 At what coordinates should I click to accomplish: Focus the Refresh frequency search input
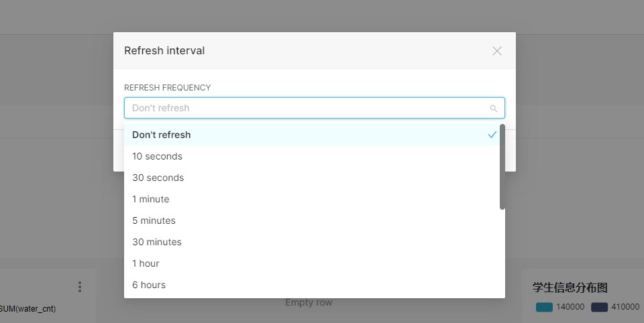click(x=309, y=108)
